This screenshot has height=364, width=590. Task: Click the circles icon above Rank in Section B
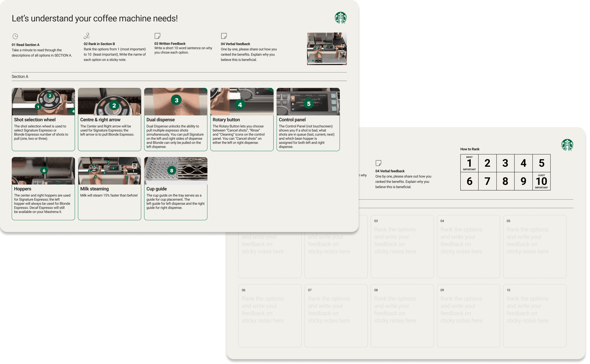pyautogui.click(x=87, y=36)
